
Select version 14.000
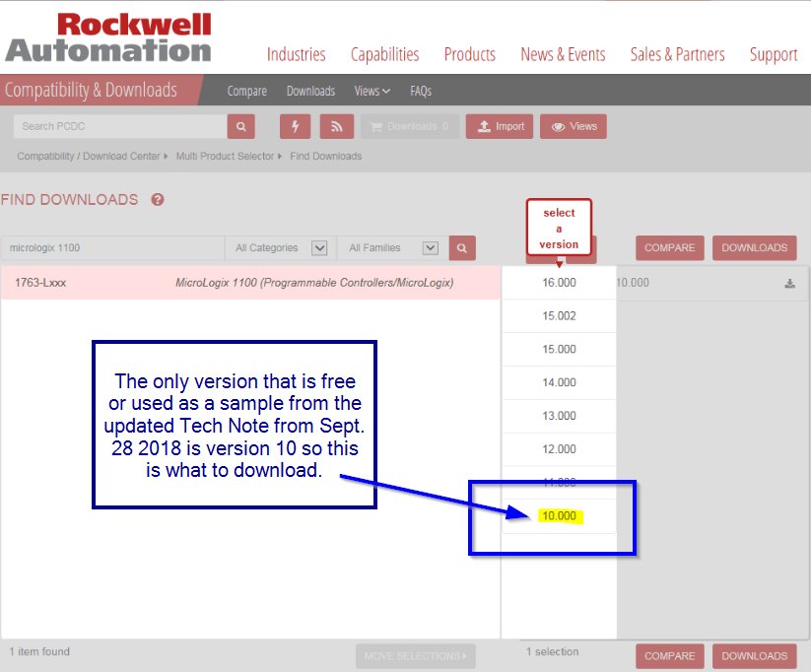(559, 382)
